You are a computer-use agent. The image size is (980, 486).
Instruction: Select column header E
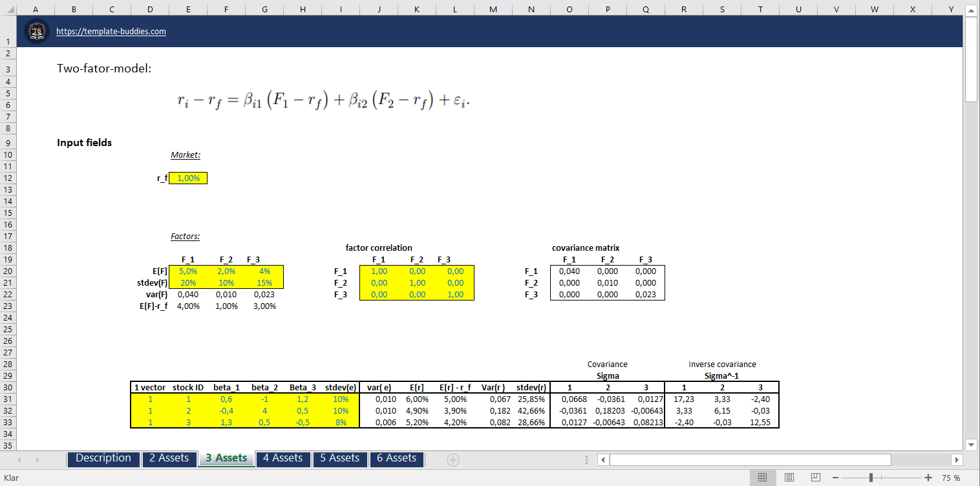(188, 9)
